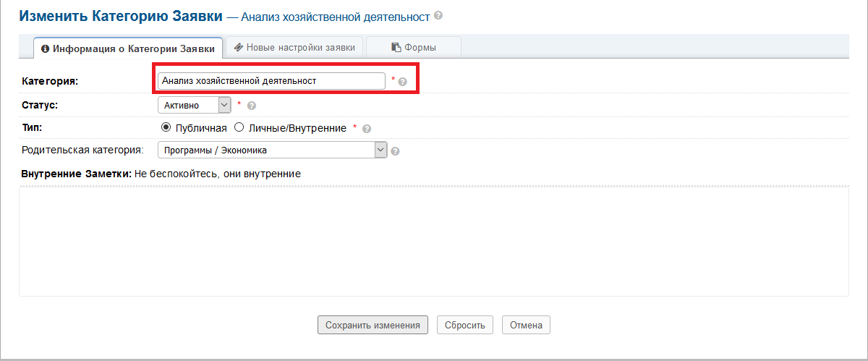Image resolution: width=868 pixels, height=361 pixels.
Task: Focus the Категория name text field
Action: [x=271, y=81]
